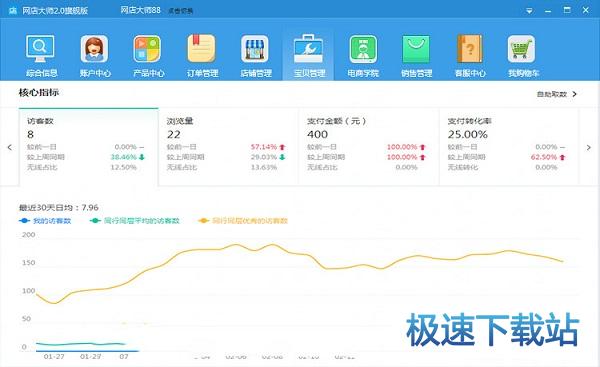Click the 38.46% value in 访客数 card

coord(124,157)
